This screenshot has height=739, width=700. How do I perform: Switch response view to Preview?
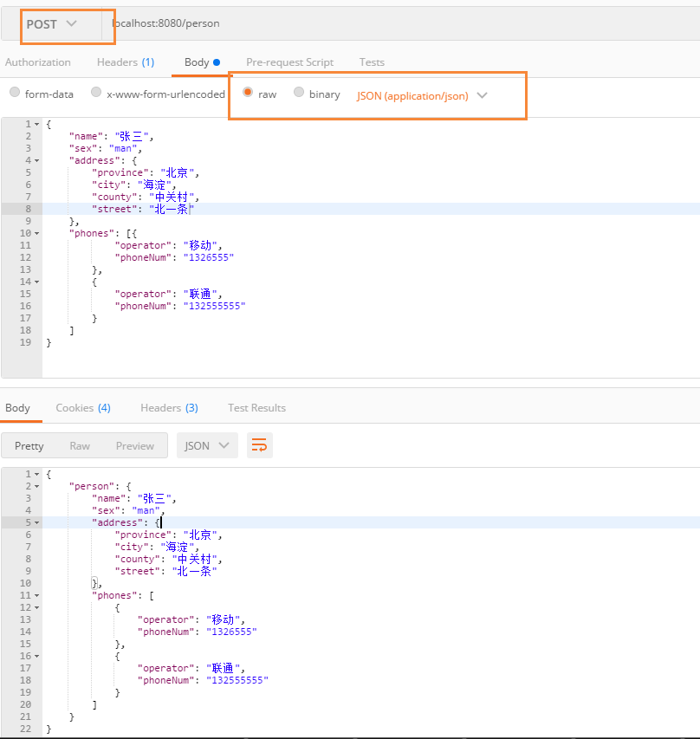(x=135, y=445)
